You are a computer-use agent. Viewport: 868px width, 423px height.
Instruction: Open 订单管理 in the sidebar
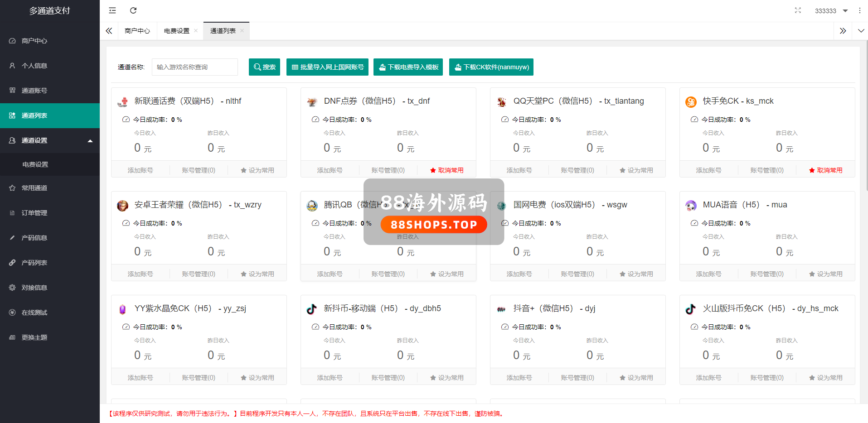coord(34,213)
